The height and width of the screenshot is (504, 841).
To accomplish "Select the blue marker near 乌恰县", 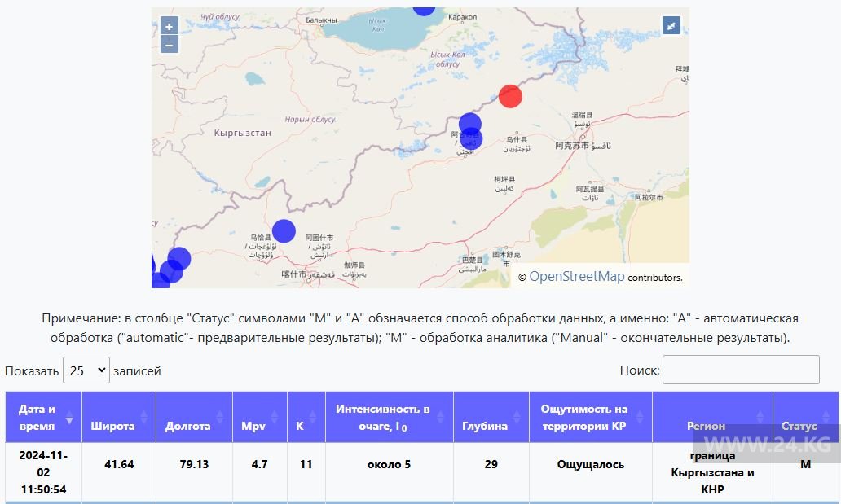I will point(284,231).
